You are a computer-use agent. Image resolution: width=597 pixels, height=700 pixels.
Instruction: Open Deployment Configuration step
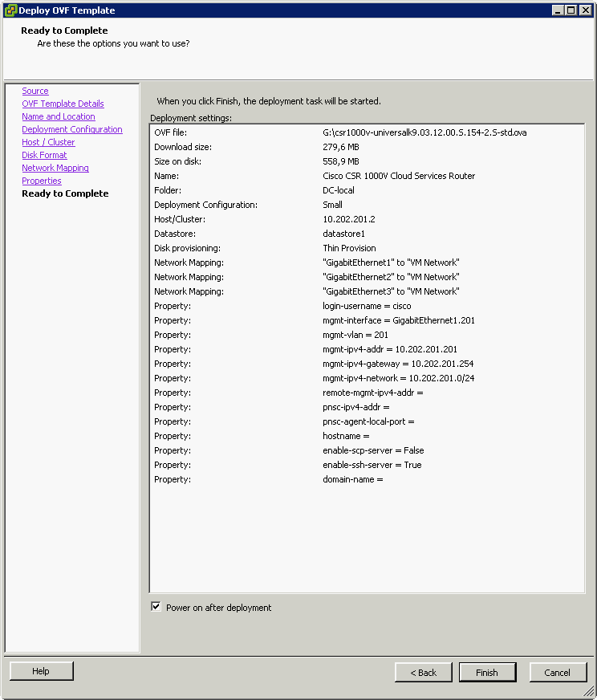(x=72, y=129)
